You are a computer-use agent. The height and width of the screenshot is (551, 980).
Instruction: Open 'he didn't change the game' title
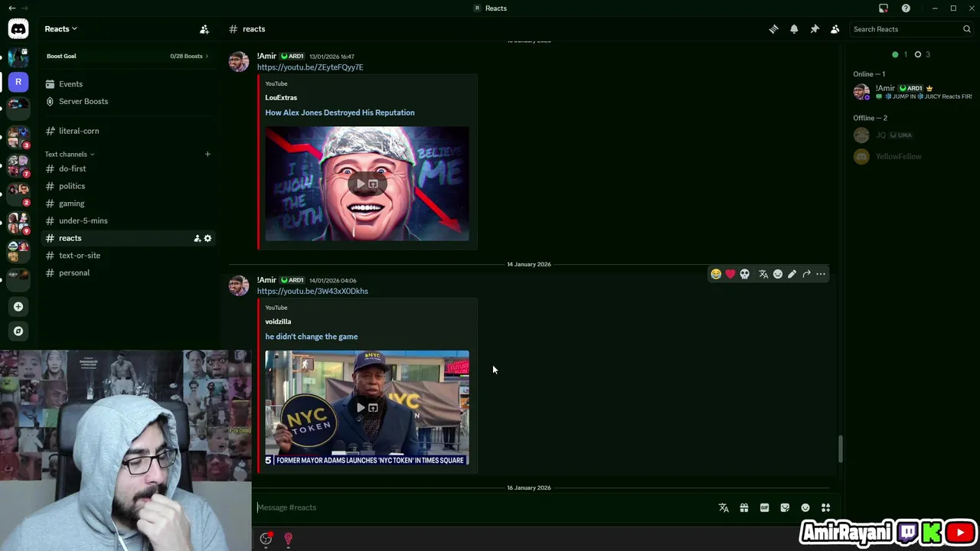click(312, 337)
